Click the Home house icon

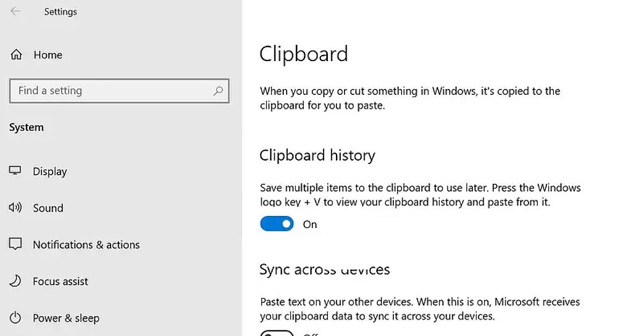16,54
